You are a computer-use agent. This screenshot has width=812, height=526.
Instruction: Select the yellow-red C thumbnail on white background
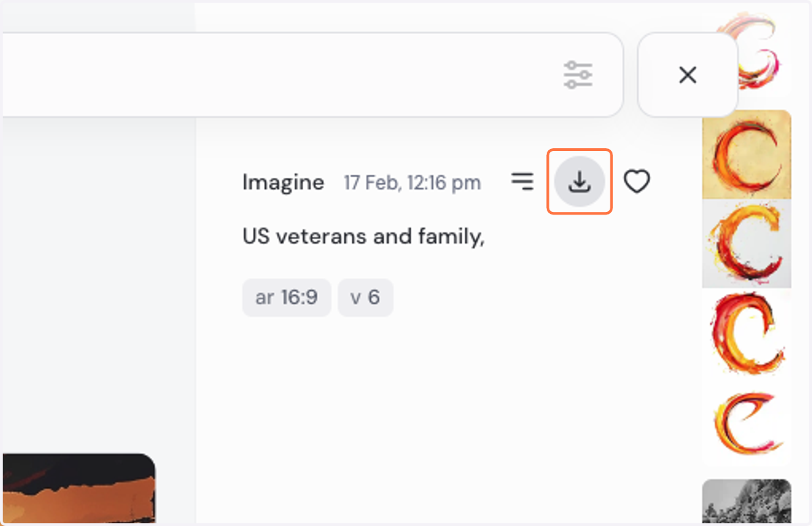(x=746, y=244)
